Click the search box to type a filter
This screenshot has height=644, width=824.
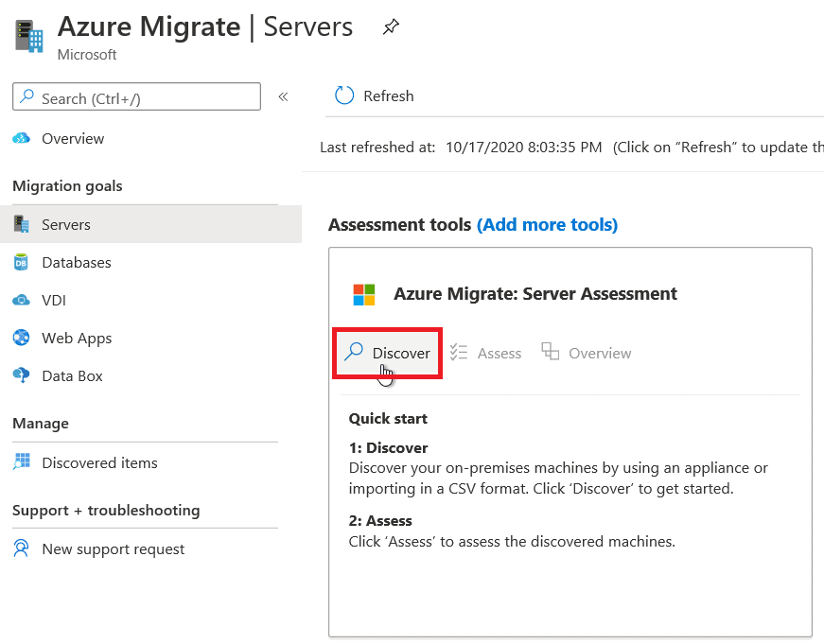coord(136,96)
